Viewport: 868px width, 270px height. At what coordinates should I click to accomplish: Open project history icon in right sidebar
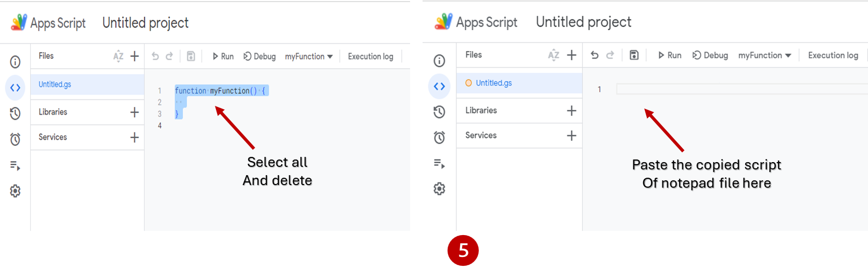click(439, 112)
